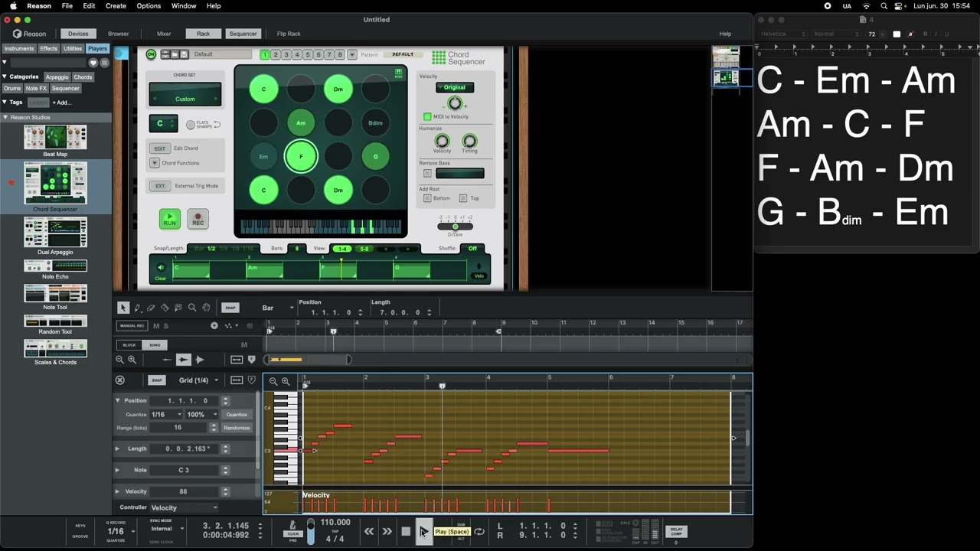The width and height of the screenshot is (980, 551).
Task: Click the Stop button in transport
Action: click(406, 532)
